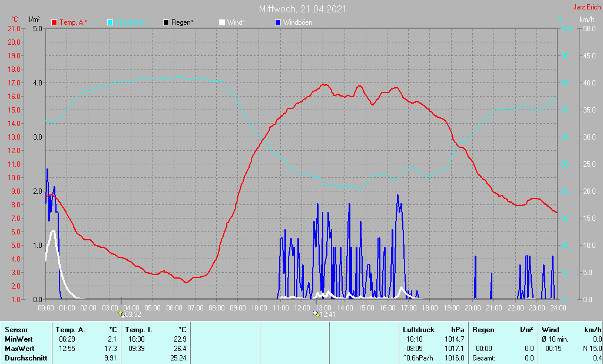Click the 'Temp. I.' column header
The height and width of the screenshot is (364, 603).
point(139,330)
